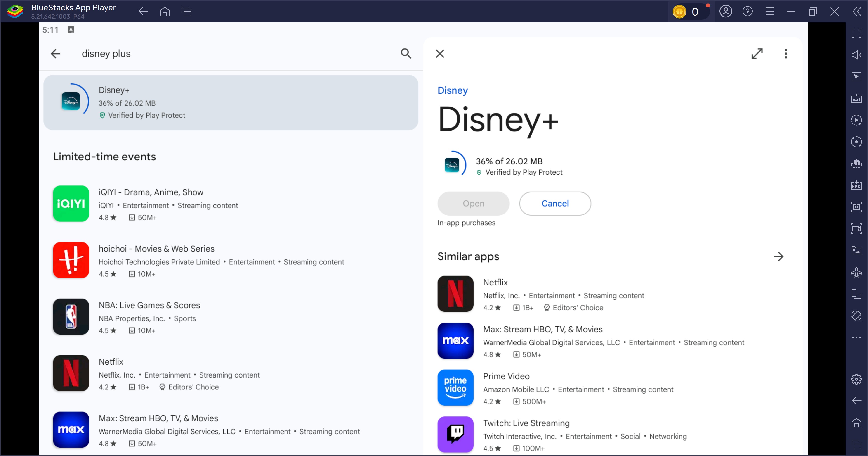868x456 pixels.
Task: Click the screenshot crop icon in the sidebar
Action: pyautogui.click(x=856, y=207)
